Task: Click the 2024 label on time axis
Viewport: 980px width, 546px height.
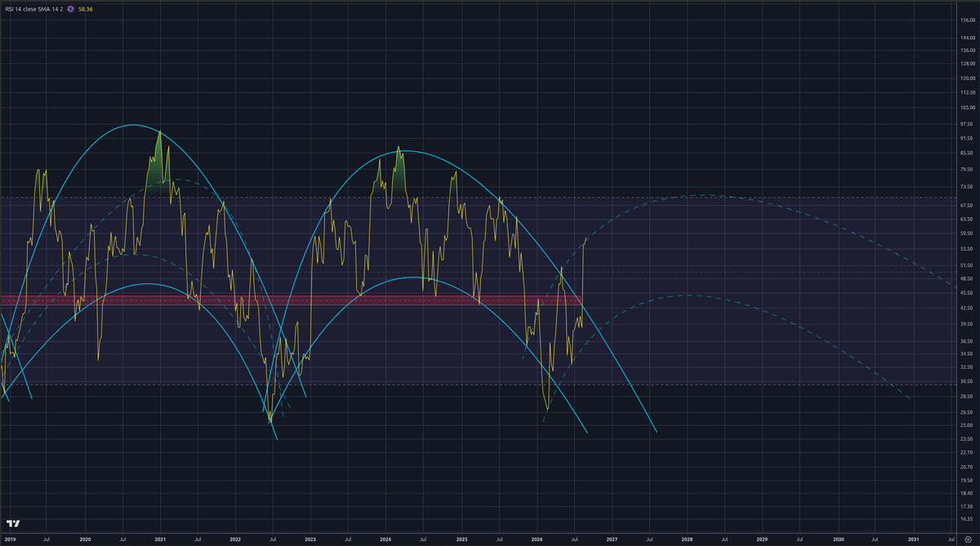Action: pos(386,539)
